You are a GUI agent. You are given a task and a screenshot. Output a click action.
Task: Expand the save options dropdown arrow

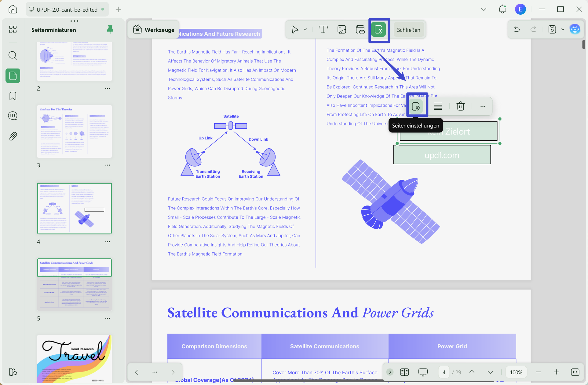pos(563,30)
